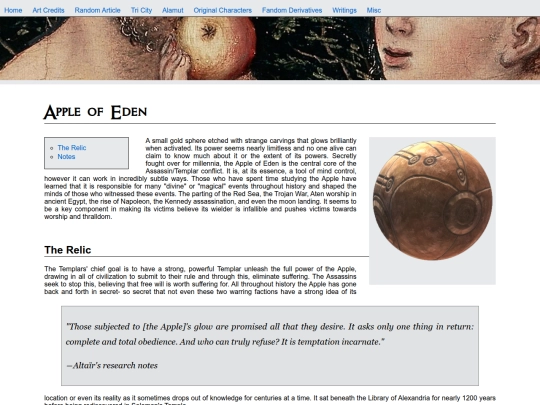Viewport: 540px width, 405px height.
Task: Open the Writings menu
Action: [344, 10]
